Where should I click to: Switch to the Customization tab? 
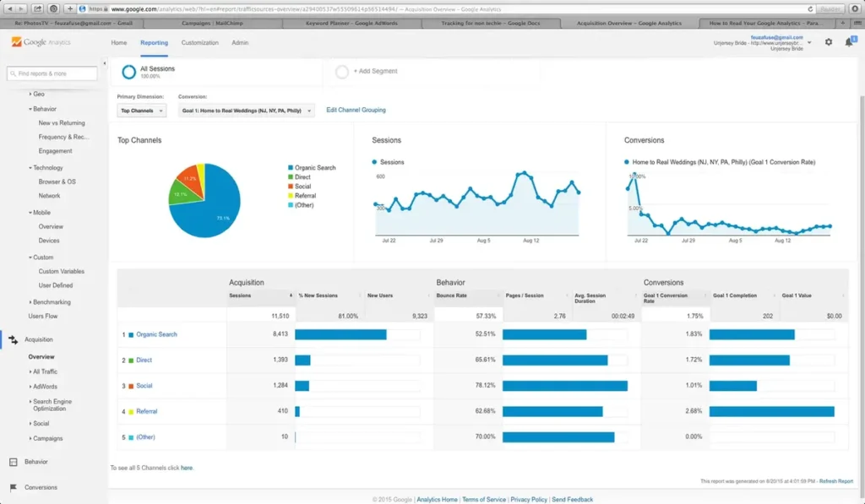pyautogui.click(x=199, y=42)
